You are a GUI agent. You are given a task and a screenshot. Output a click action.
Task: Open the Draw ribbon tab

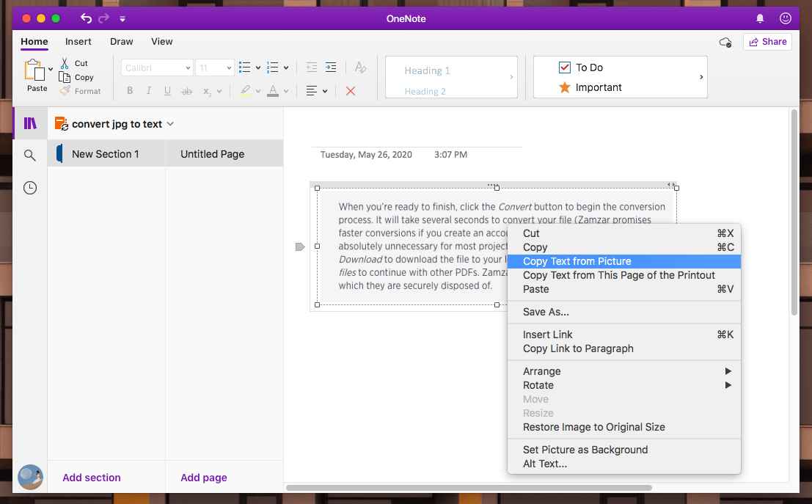122,41
